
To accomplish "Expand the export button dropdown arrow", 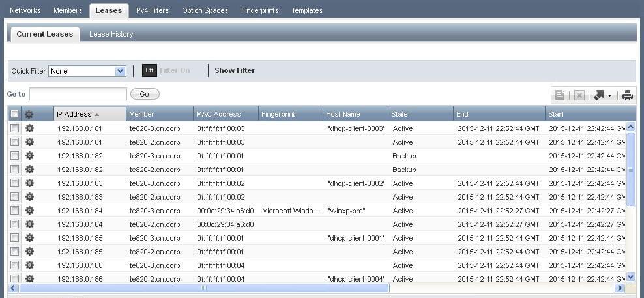I will [x=609, y=96].
